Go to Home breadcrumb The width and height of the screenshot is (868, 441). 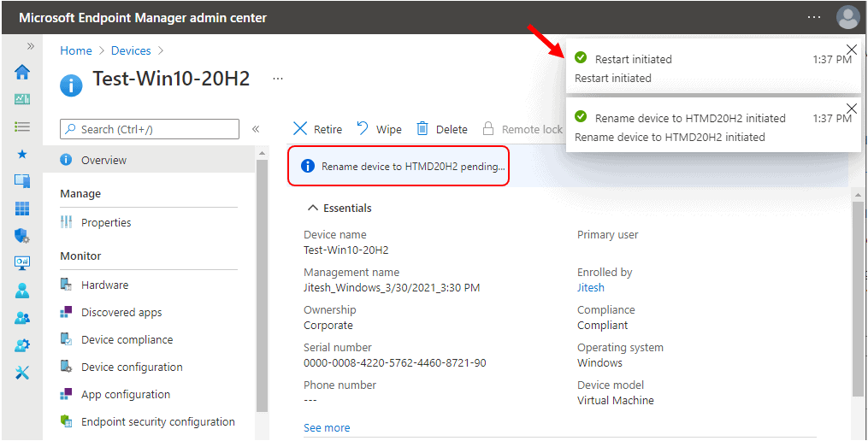[76, 50]
